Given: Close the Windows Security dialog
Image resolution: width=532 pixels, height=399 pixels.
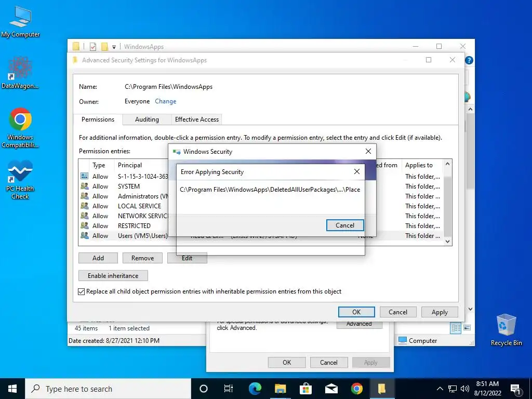Looking at the screenshot, I should pyautogui.click(x=368, y=151).
